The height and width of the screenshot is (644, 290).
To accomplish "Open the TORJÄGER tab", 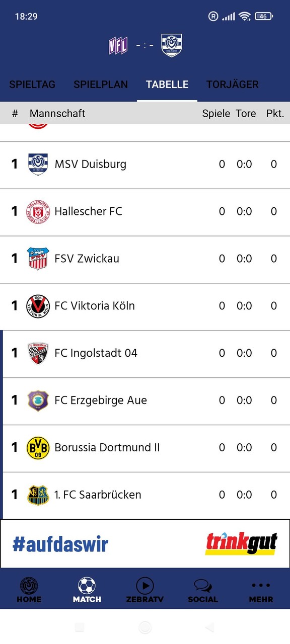I will point(232,85).
